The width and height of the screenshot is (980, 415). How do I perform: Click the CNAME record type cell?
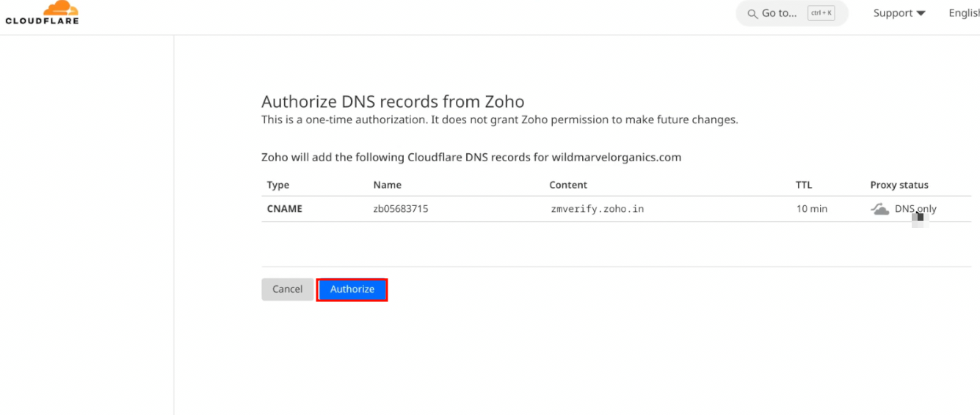(x=284, y=209)
